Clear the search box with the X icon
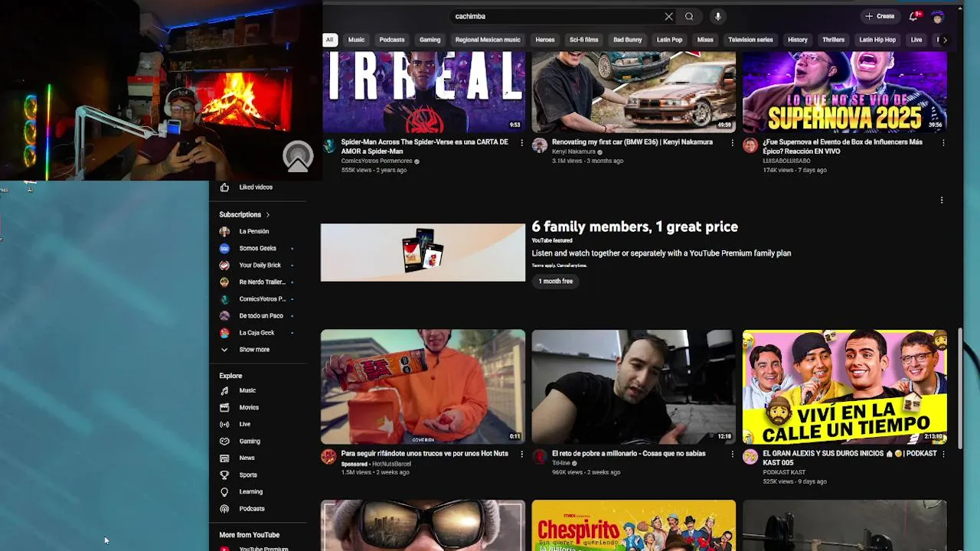 [668, 16]
